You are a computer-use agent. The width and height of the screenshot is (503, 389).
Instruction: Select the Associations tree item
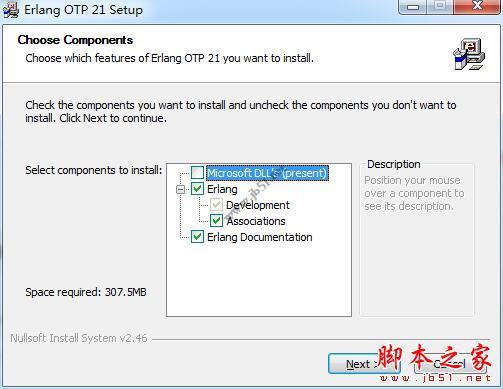[256, 221]
